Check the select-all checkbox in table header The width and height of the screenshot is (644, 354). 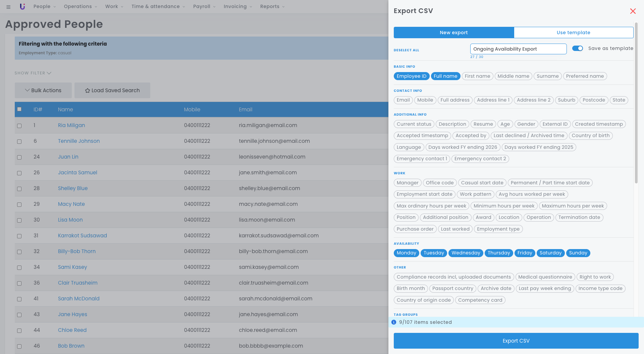[19, 109]
